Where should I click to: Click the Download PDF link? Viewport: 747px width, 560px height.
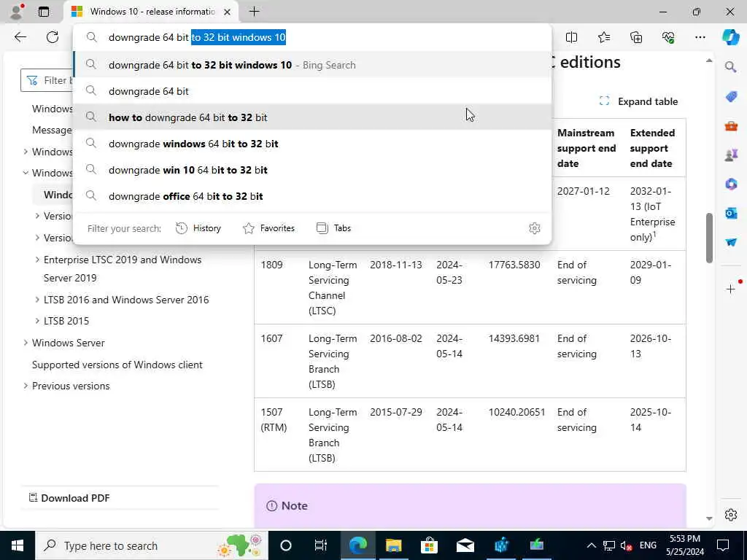(69, 498)
